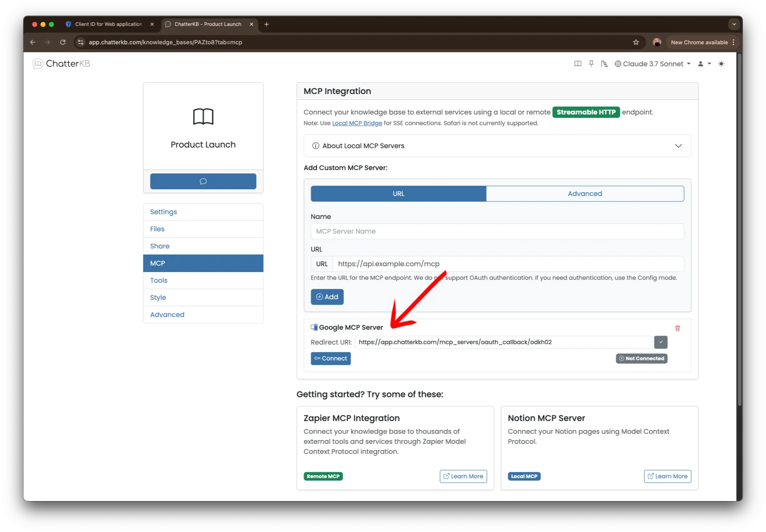Viewport: 766px width, 532px height.
Task: Open Learn More for Zapier MCP Integration
Action: pos(463,476)
